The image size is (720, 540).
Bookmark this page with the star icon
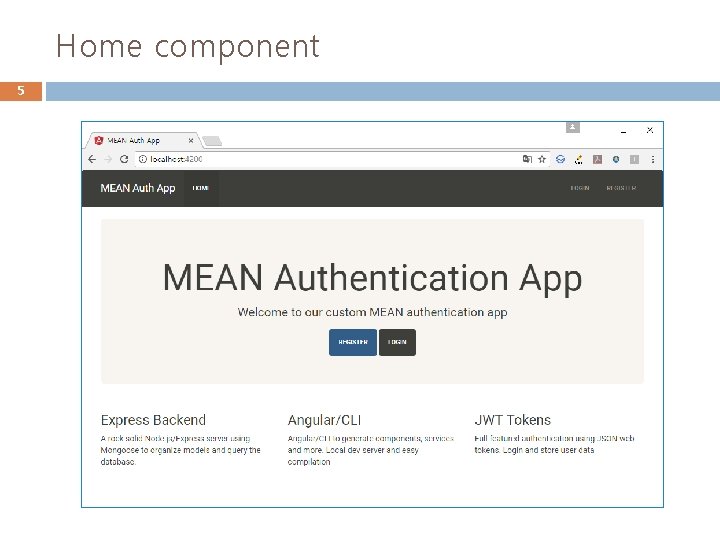tap(542, 159)
